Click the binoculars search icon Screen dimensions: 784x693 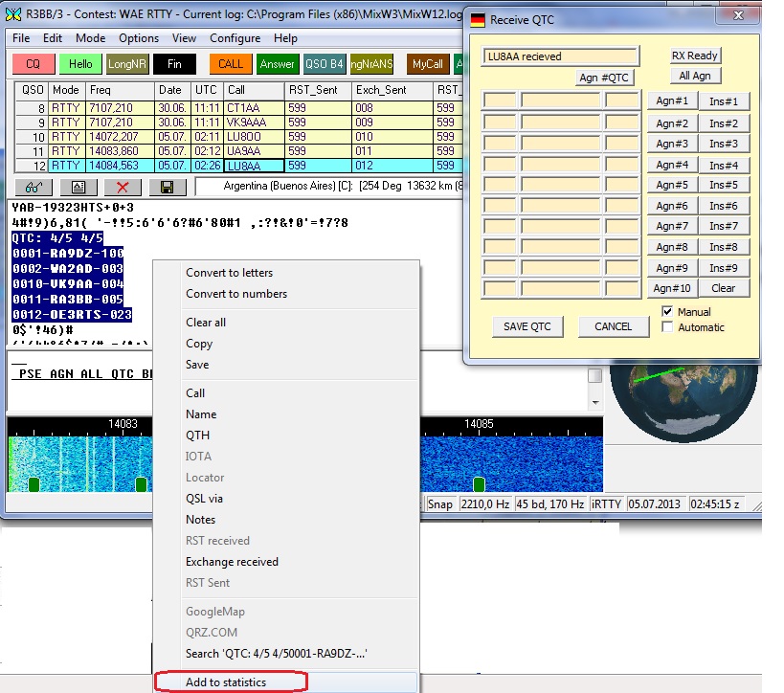tap(33, 188)
